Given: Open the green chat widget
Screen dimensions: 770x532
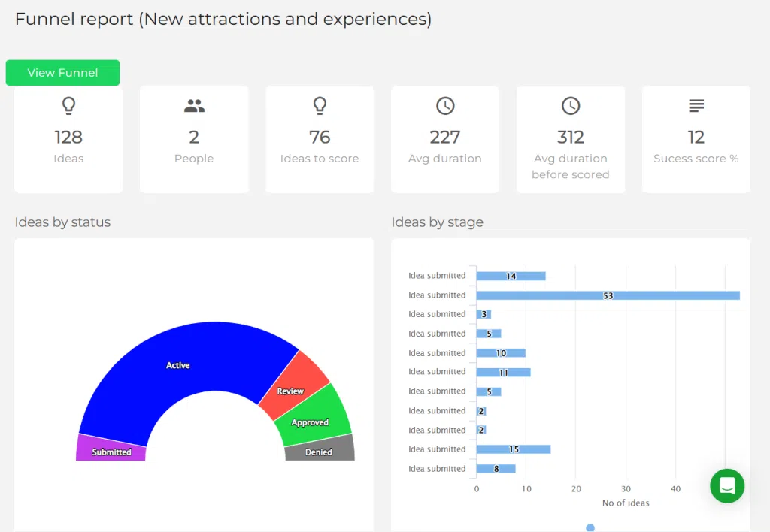Looking at the screenshot, I should 727,486.
